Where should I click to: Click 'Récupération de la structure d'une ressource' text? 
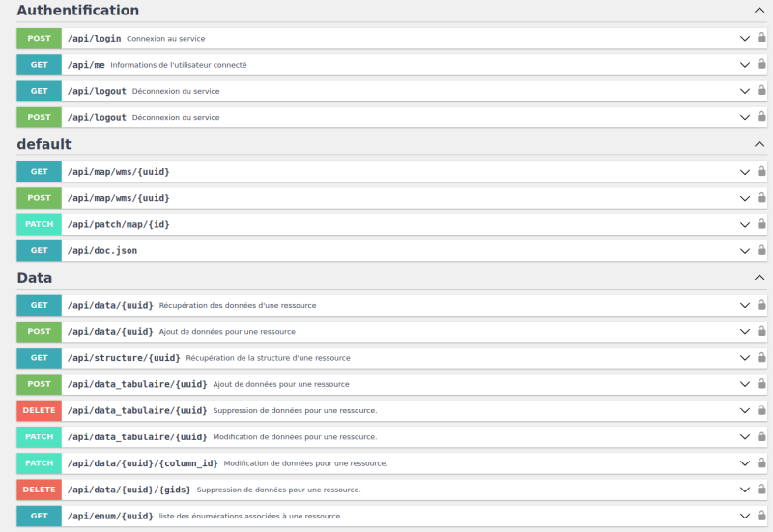coord(269,358)
